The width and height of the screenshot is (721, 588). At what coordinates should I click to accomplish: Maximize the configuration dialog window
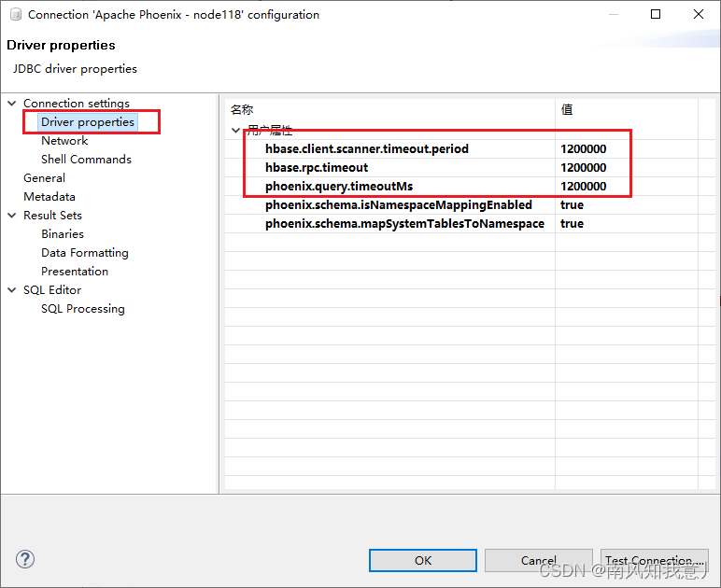656,14
